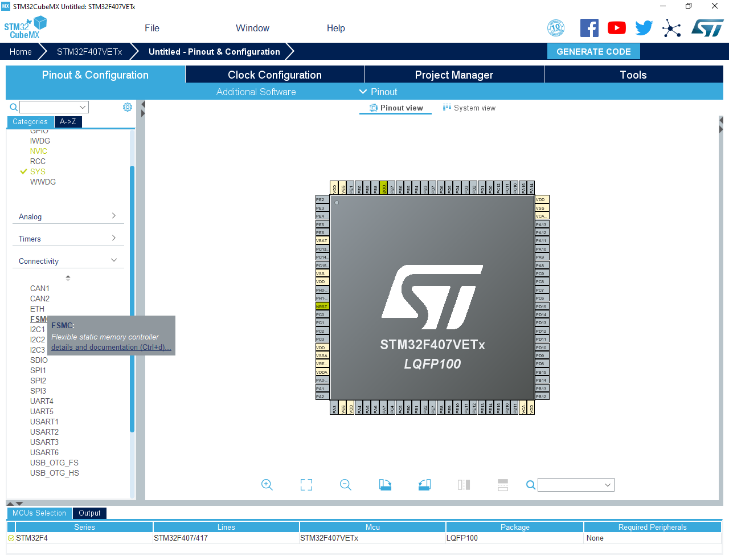Open the Pinout dropdown menu
Image resolution: width=729 pixels, height=560 pixels.
378,92
